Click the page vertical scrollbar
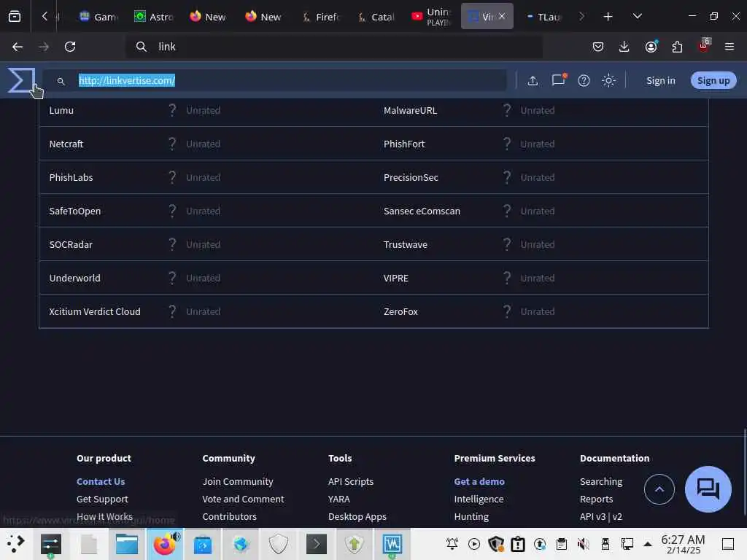 [745, 472]
